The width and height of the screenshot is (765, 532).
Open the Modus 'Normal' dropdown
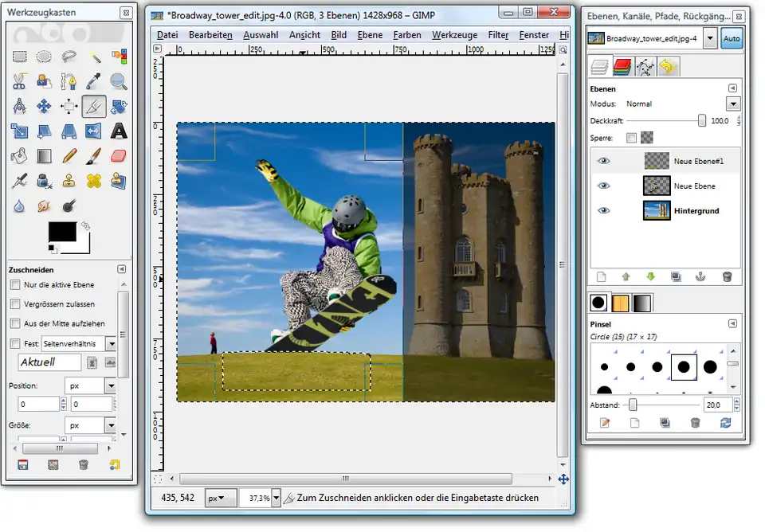732,104
